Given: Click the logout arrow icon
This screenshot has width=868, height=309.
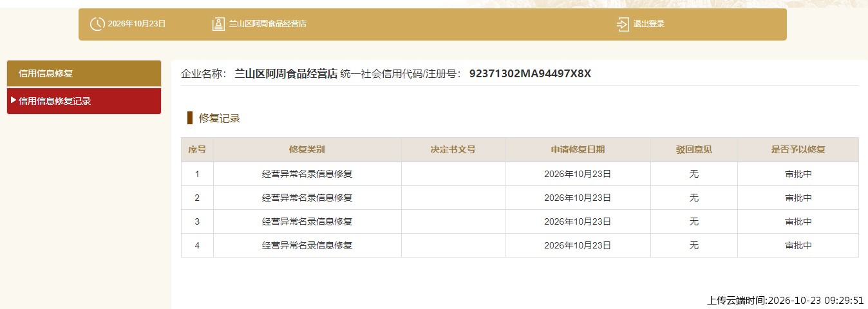Looking at the screenshot, I should 623,24.
